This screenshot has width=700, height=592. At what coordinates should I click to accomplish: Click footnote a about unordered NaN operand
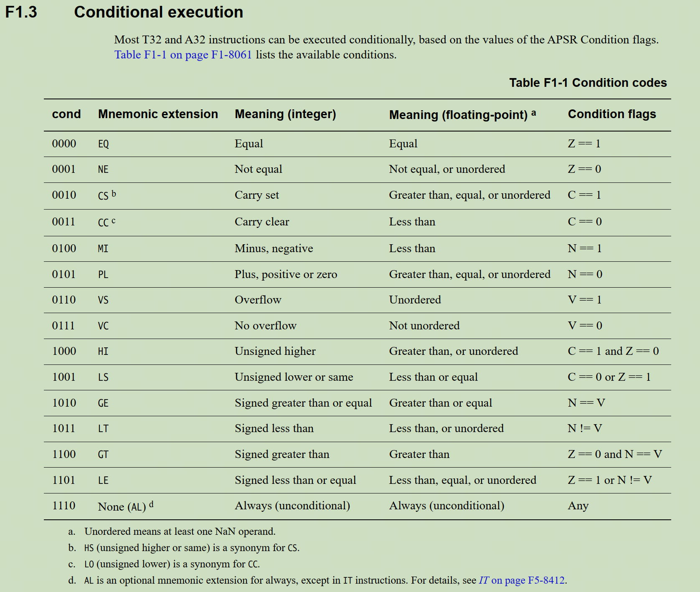point(172,531)
